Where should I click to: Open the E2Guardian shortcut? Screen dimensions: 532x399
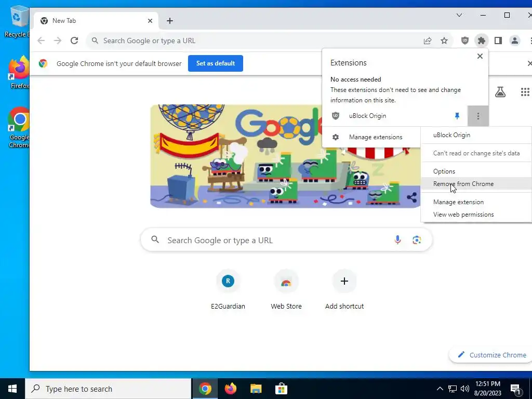tap(228, 289)
